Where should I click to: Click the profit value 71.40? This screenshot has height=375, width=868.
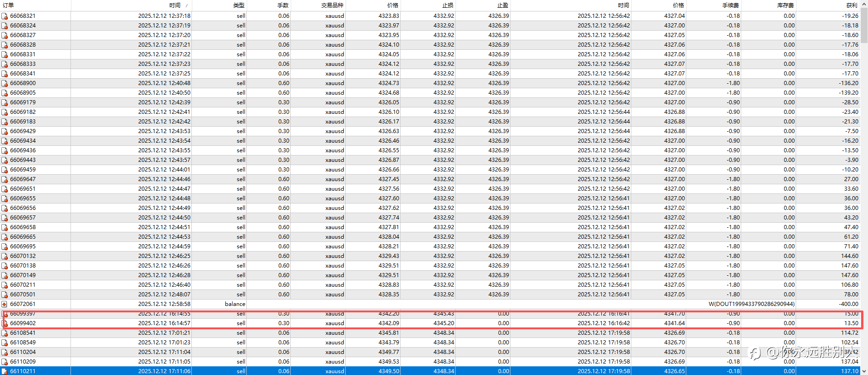[852, 246]
